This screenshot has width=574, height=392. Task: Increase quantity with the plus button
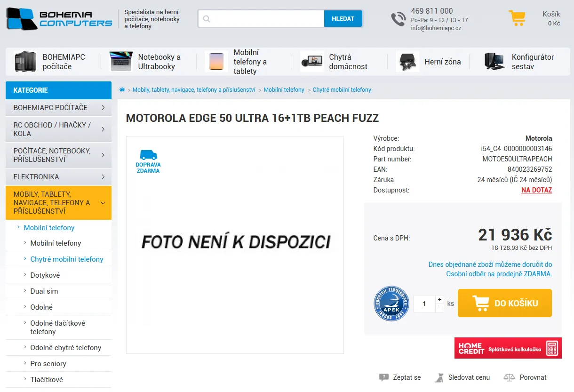439,299
